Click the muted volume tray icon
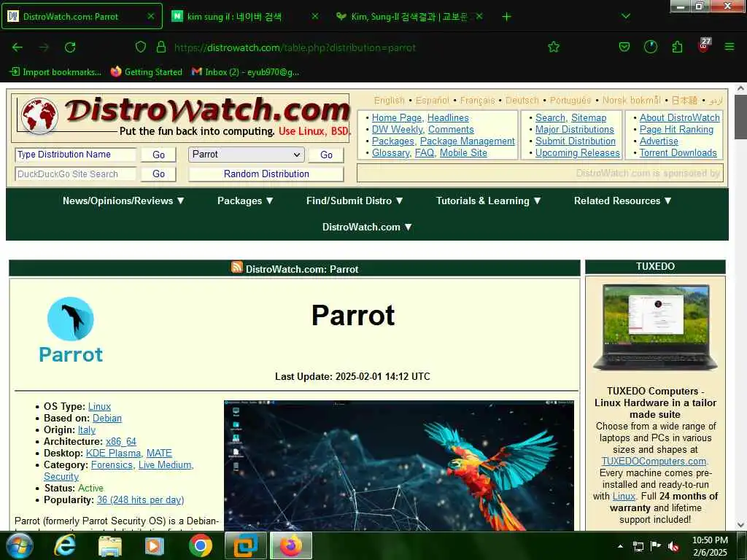 [673, 546]
